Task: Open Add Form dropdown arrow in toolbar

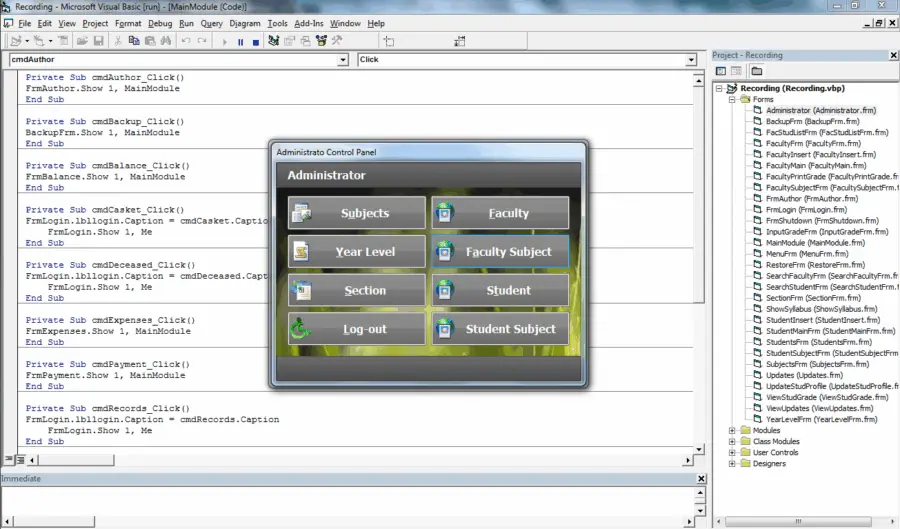Action: [x=50, y=41]
